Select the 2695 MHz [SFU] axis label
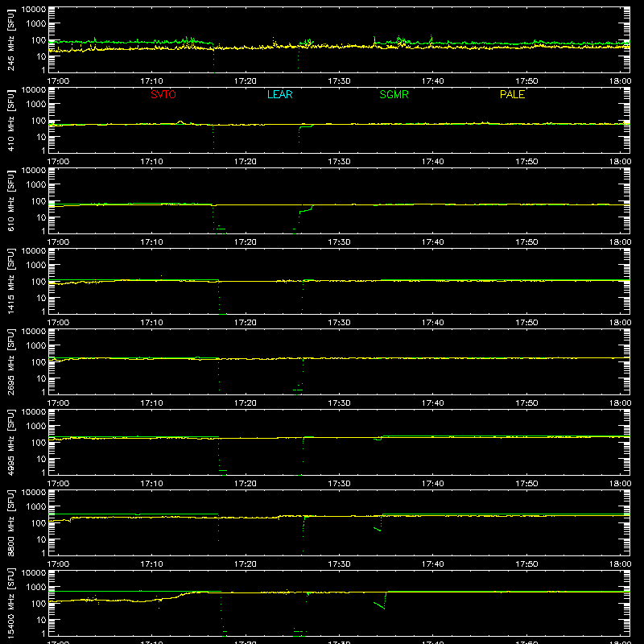The height and width of the screenshot is (644, 644). (x=10, y=361)
